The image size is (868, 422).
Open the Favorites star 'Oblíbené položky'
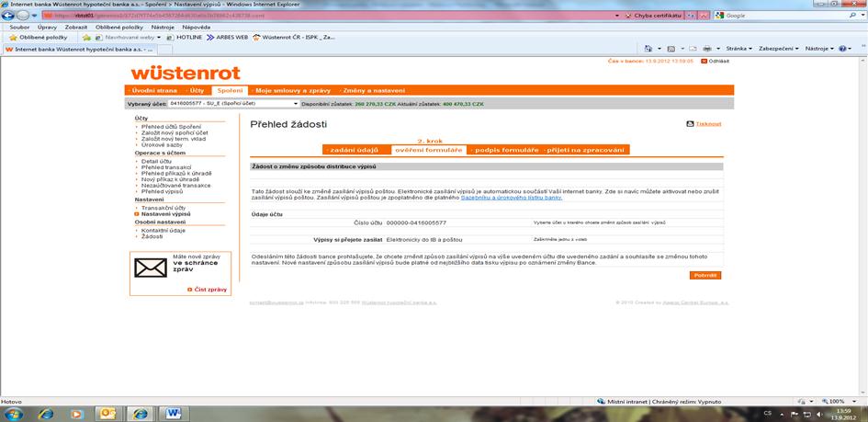point(39,37)
